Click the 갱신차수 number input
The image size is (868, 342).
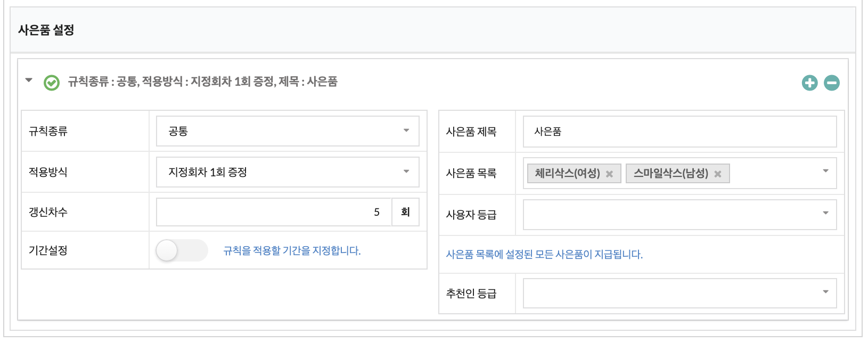pos(274,212)
